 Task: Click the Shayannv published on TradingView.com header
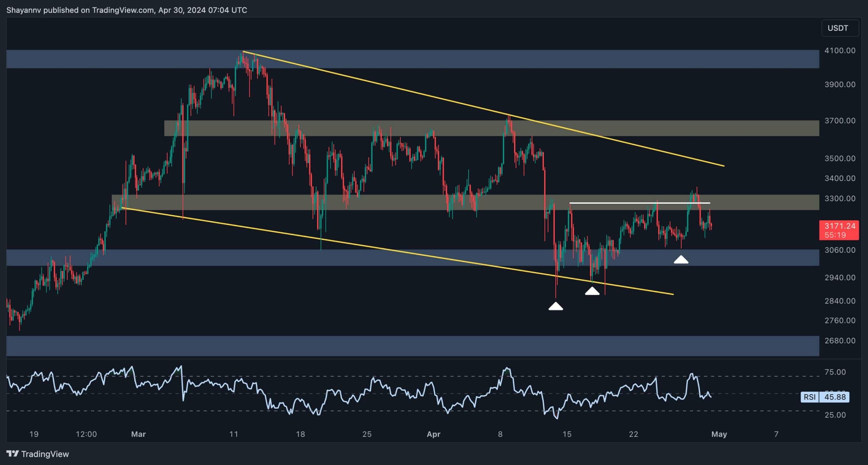[x=126, y=10]
